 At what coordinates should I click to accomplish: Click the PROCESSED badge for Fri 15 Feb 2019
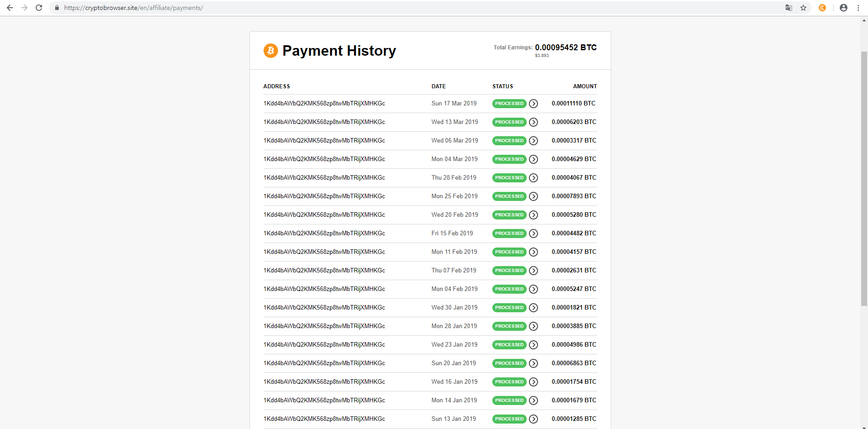pyautogui.click(x=509, y=234)
